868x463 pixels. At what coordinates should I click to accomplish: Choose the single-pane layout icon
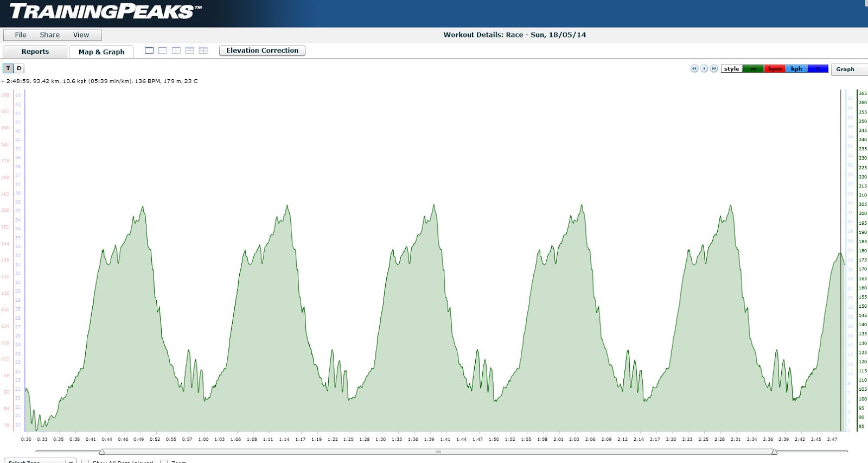149,50
